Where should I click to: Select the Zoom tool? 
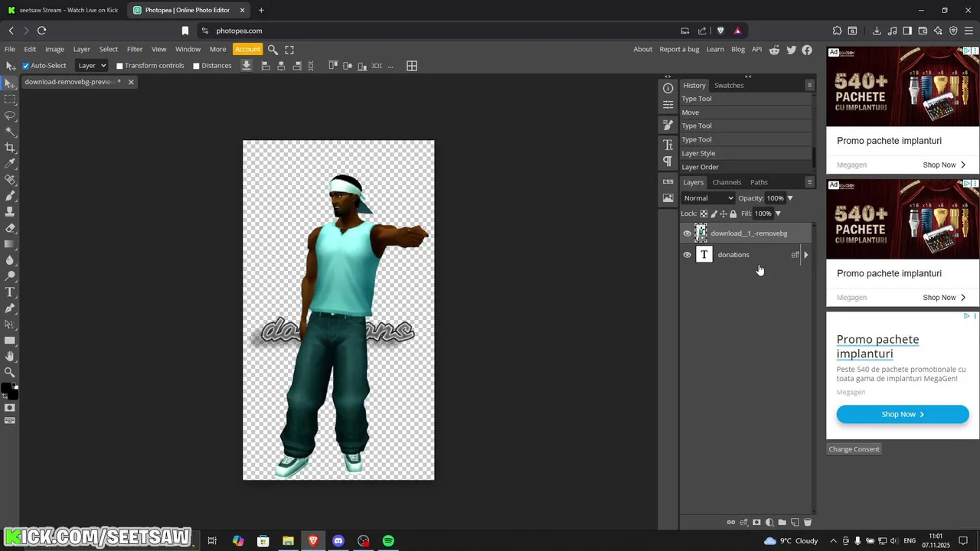[10, 373]
